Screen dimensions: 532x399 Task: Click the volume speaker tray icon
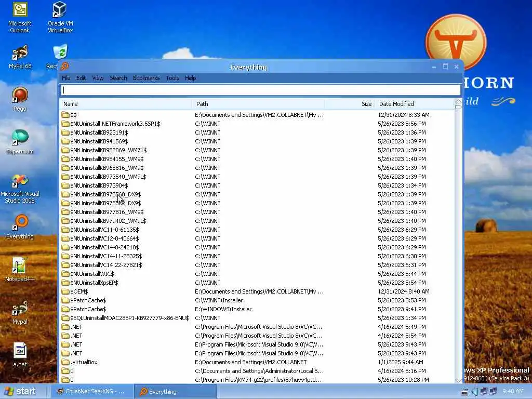click(x=475, y=392)
